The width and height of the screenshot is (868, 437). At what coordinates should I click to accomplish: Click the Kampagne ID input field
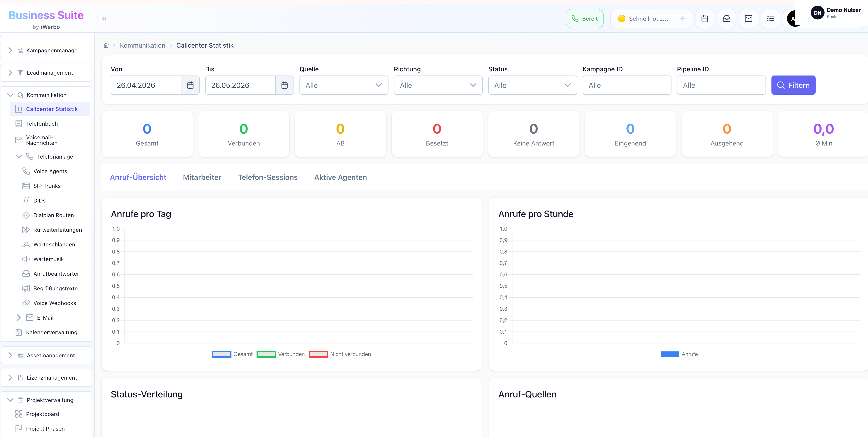627,85
